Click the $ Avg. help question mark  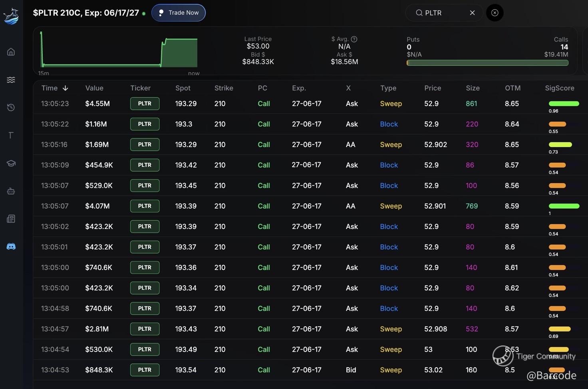coord(354,39)
